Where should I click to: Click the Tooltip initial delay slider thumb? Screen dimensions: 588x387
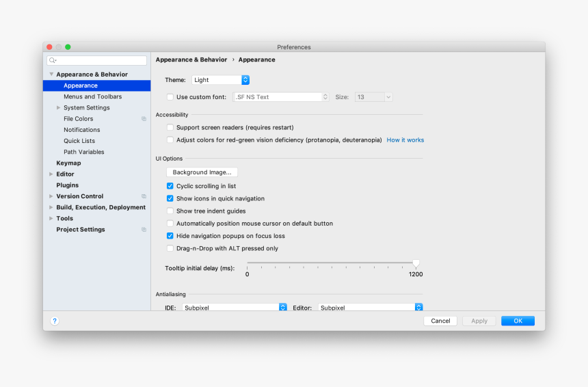coord(416,263)
